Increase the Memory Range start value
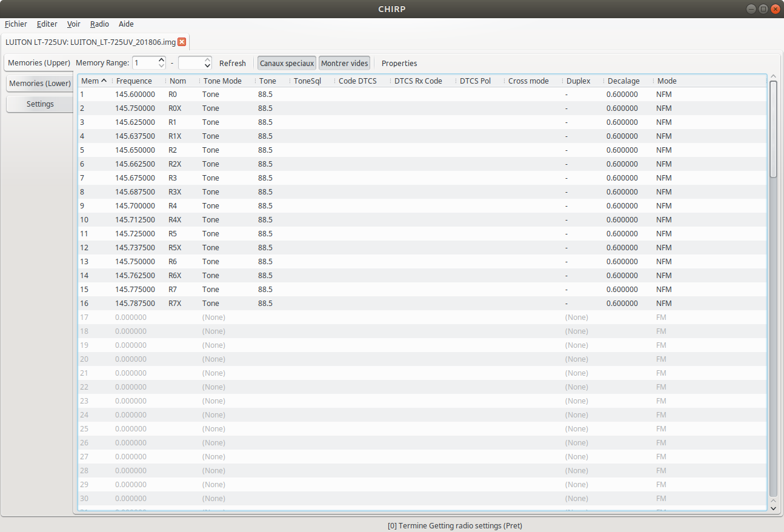 161,59
